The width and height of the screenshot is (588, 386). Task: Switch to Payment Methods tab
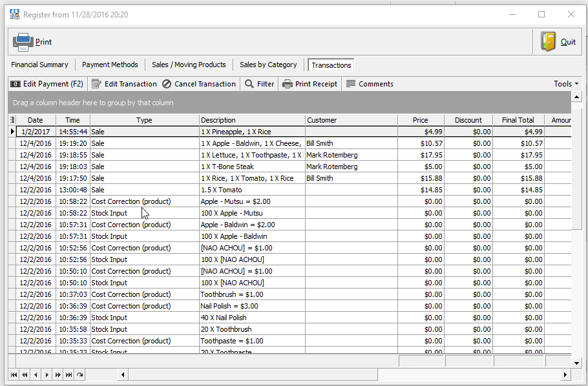point(110,65)
